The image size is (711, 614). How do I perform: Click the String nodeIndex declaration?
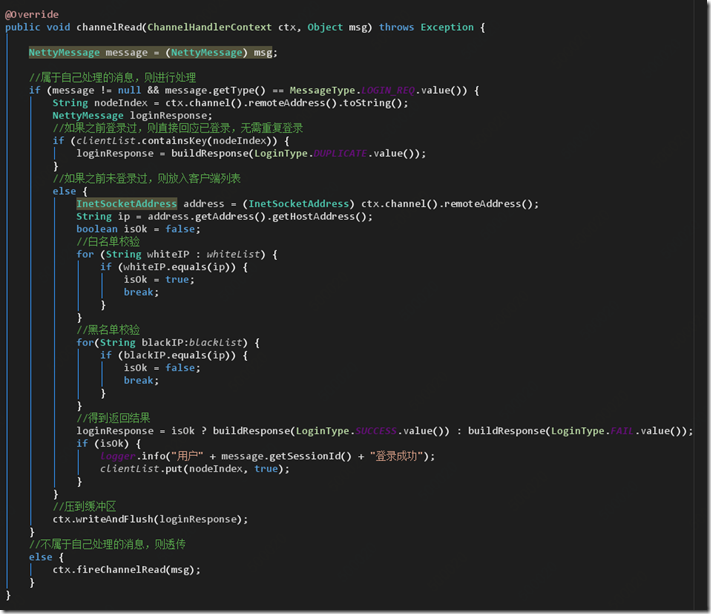pos(90,103)
